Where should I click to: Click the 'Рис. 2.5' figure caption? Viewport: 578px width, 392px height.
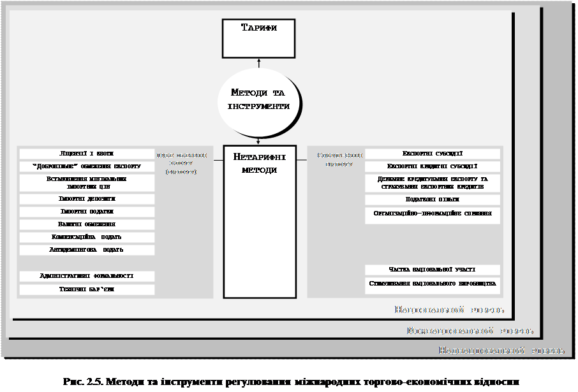(291, 382)
